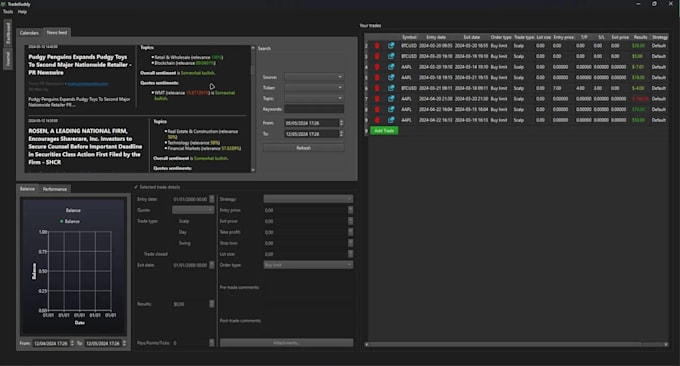Toggle the Trade closed checkbox

156,254
